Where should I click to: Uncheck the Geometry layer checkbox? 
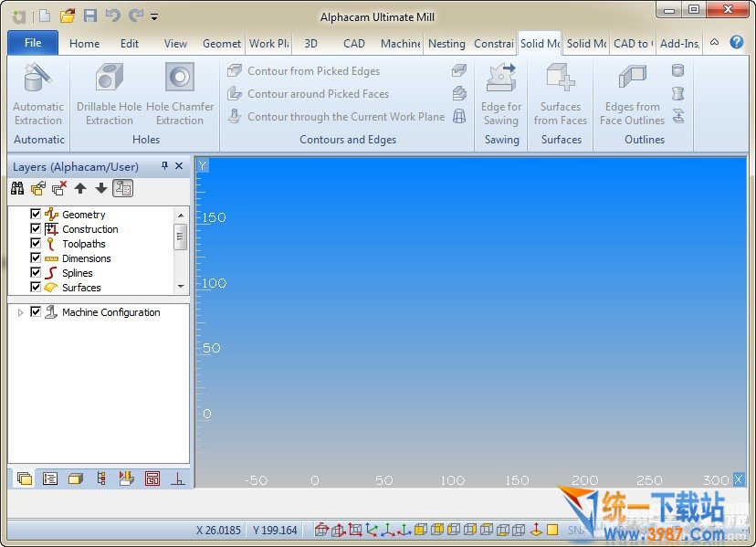click(36, 214)
